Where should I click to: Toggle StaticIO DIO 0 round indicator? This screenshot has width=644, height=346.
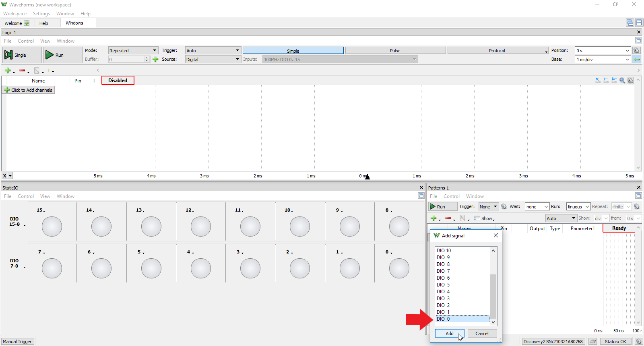point(399,268)
